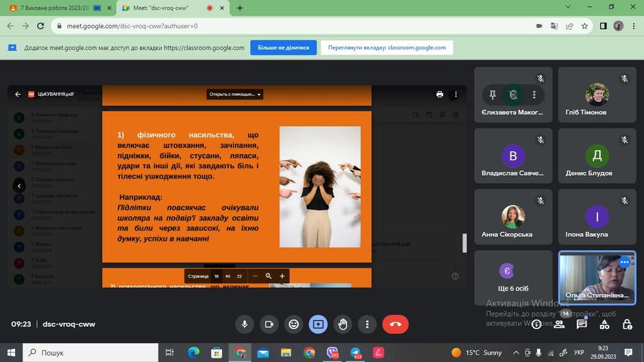
Task: Click the PDF viewer vertical scrollbar
Action: 465,243
